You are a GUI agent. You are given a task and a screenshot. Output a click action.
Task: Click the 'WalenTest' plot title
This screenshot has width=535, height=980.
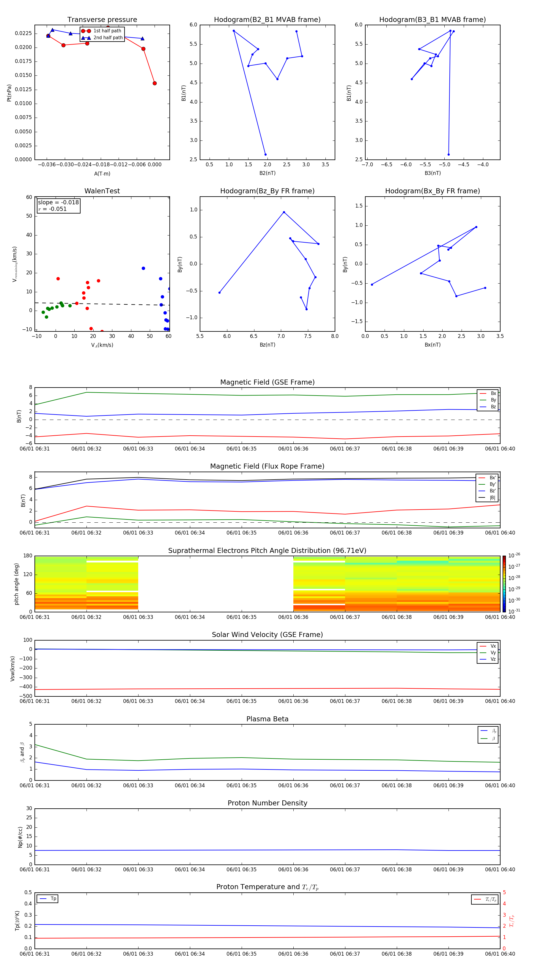pyautogui.click(x=102, y=191)
